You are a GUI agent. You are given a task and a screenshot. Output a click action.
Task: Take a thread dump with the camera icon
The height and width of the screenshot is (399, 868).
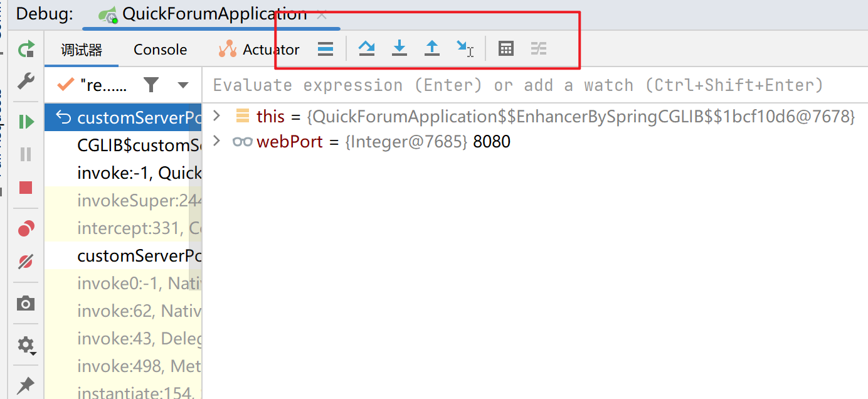point(26,304)
